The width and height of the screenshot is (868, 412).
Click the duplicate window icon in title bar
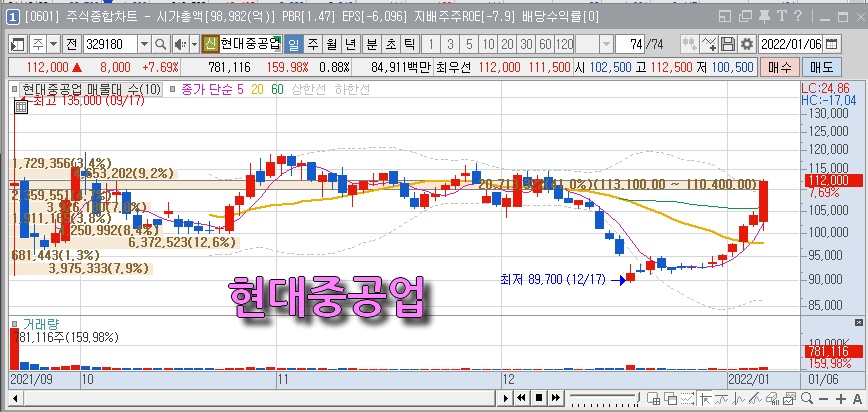click(746, 17)
